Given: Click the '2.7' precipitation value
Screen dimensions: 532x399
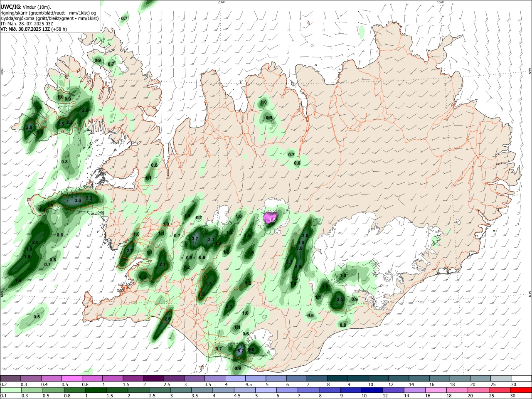Looking at the screenshot, I should 129,251.
